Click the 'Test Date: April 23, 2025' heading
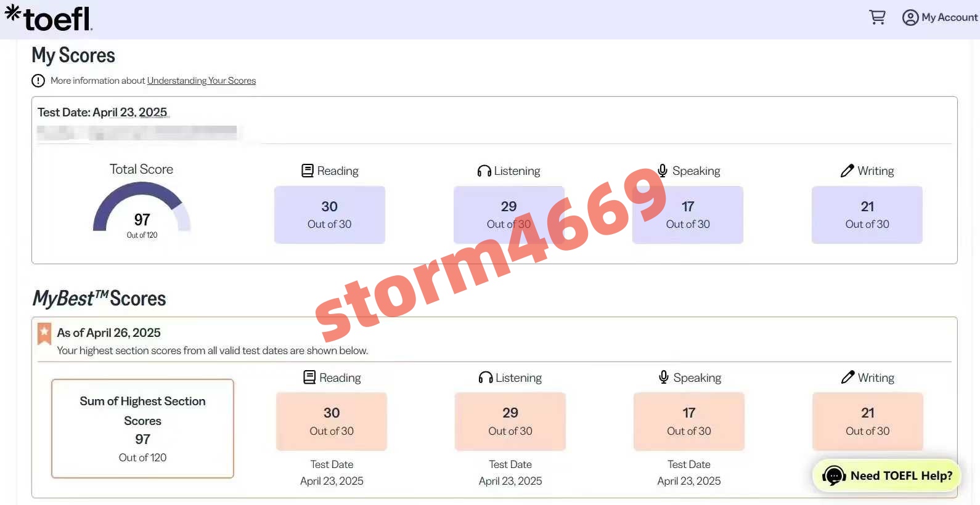 tap(102, 112)
